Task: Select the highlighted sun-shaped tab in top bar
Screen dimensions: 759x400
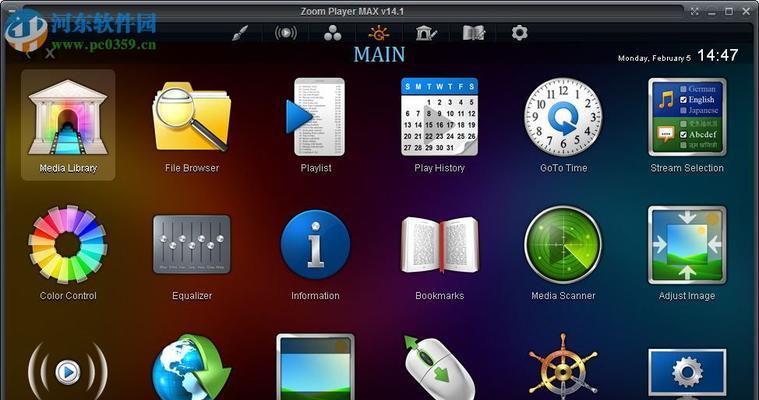Action: (379, 33)
